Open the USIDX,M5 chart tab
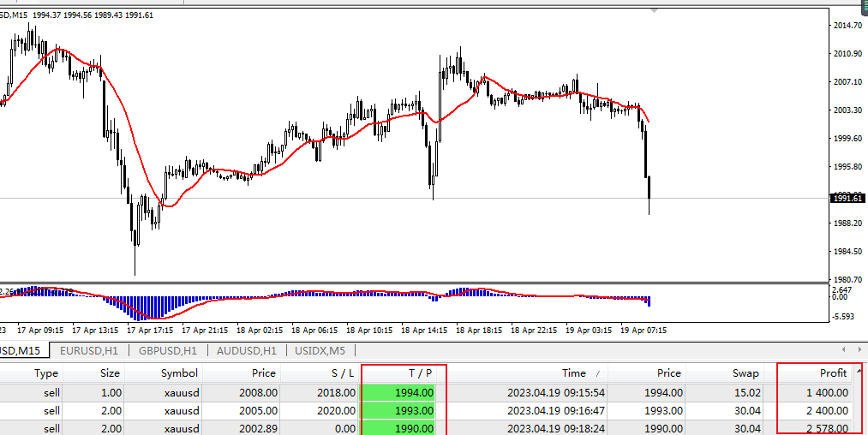 pos(320,350)
